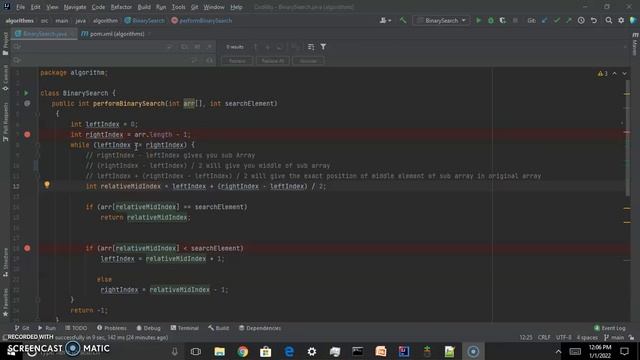The width and height of the screenshot is (640, 360).
Task: Push commits with the green arrow icon
Action: (x=569, y=20)
